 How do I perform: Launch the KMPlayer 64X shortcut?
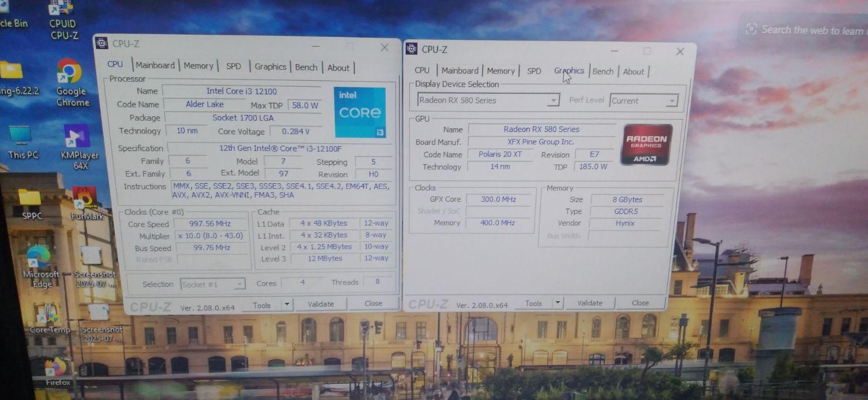(79, 147)
